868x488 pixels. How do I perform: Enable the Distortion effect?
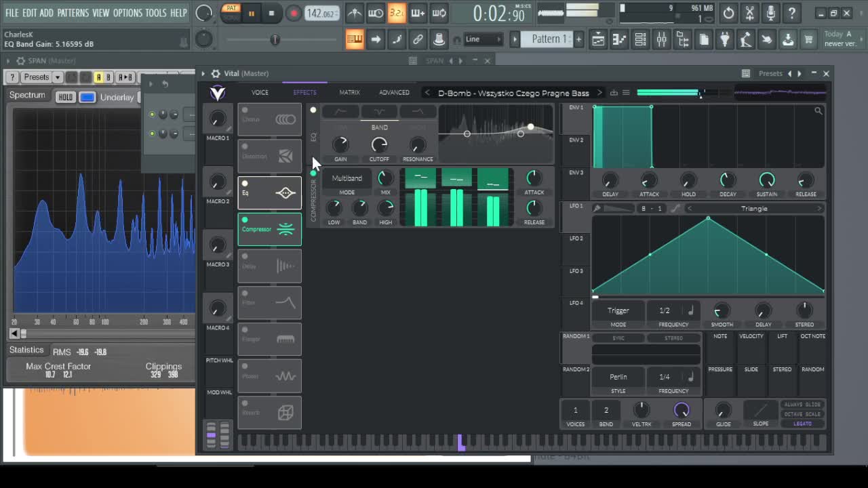pyautogui.click(x=245, y=146)
